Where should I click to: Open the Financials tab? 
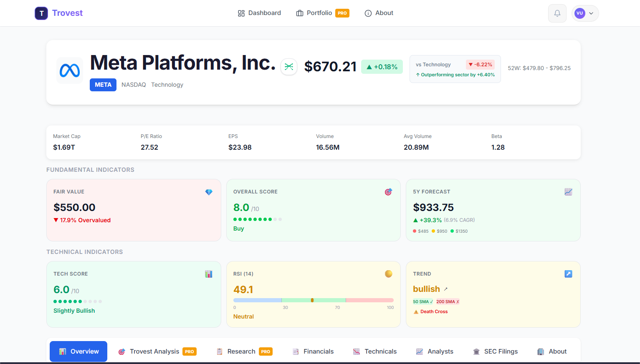pos(313,351)
